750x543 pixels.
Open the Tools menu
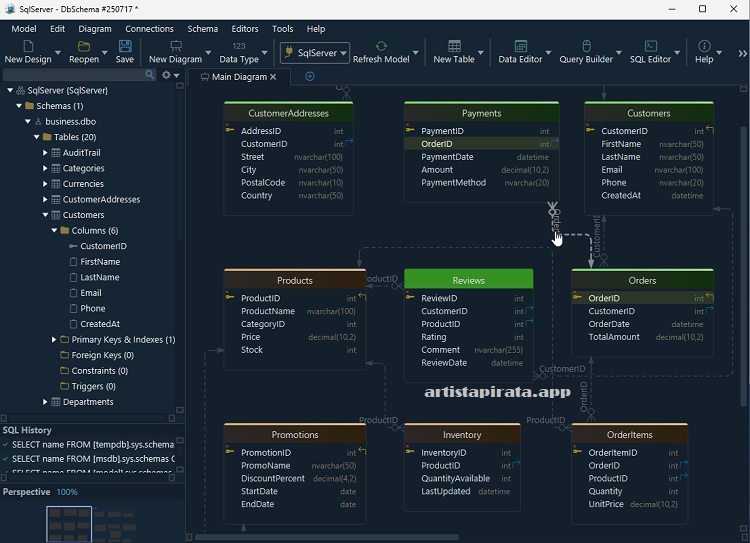[282, 29]
